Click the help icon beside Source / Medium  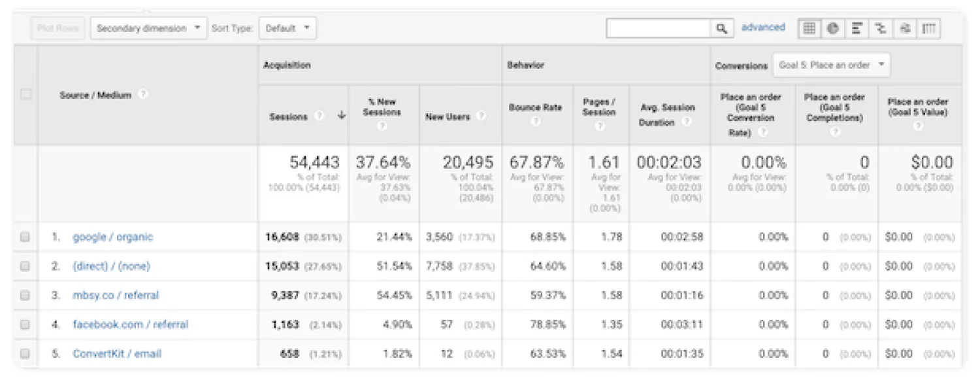click(142, 95)
